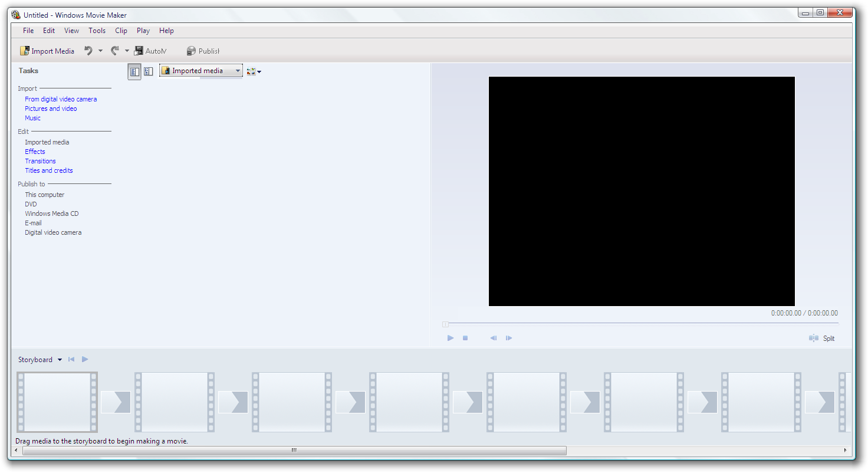Image resolution: width=868 pixels, height=473 pixels.
Task: Open the Edit menu
Action: 49,31
